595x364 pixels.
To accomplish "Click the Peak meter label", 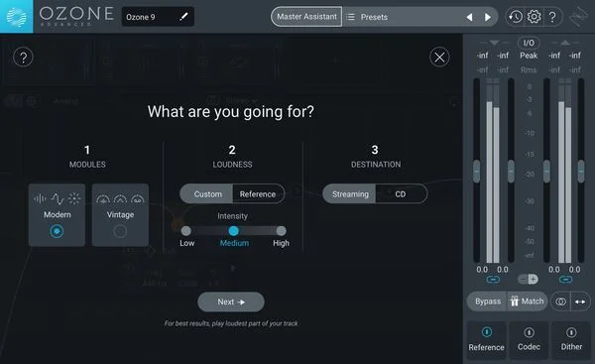I will pos(529,56).
